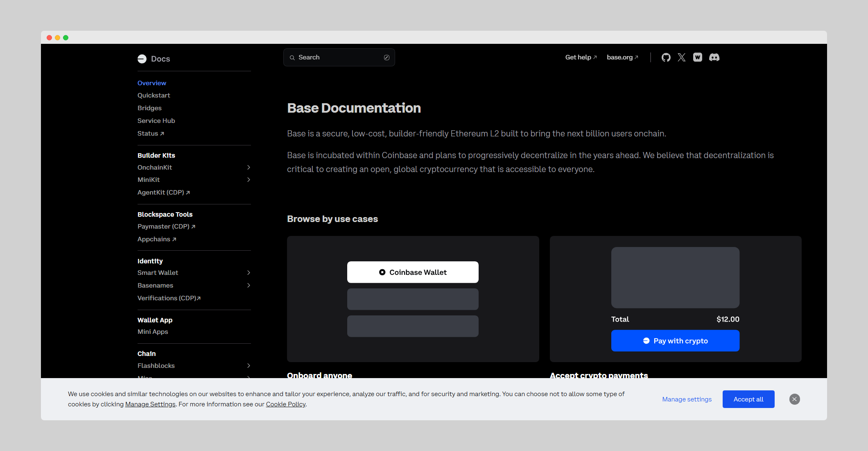Click the Base Documentation page title

(354, 108)
